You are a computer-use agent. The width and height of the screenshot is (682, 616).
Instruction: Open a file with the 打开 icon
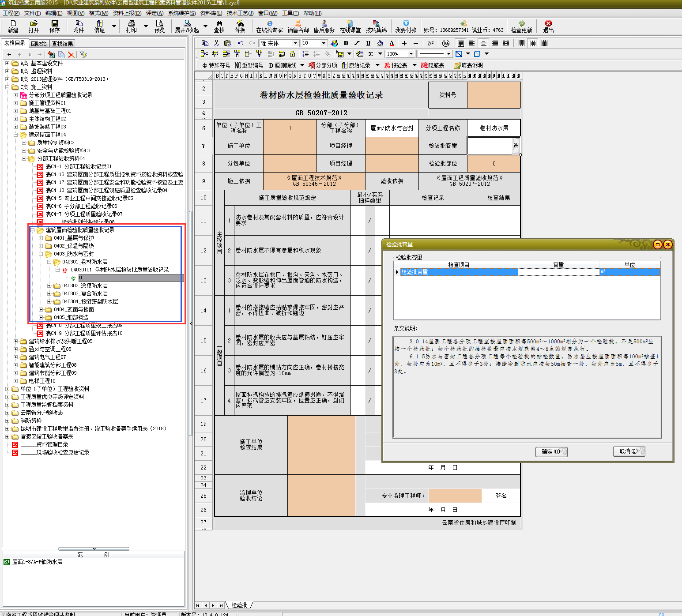tap(34, 26)
